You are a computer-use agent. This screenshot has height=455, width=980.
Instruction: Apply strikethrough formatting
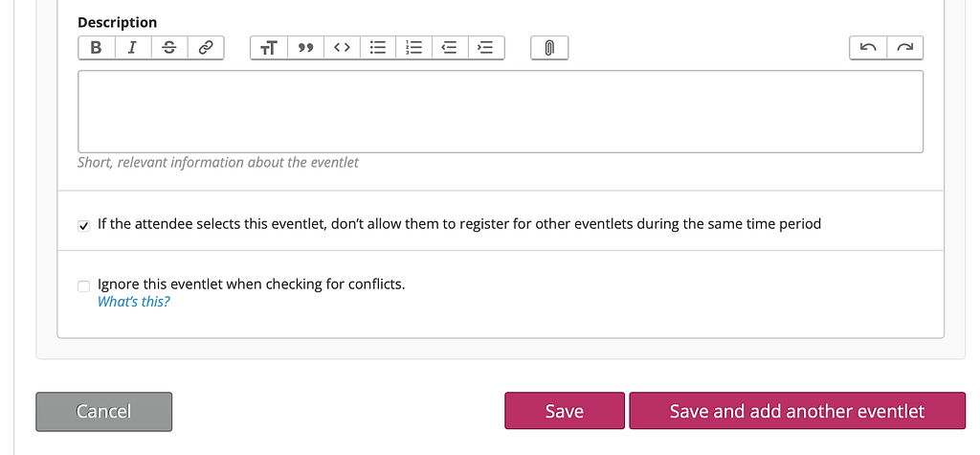click(x=168, y=48)
